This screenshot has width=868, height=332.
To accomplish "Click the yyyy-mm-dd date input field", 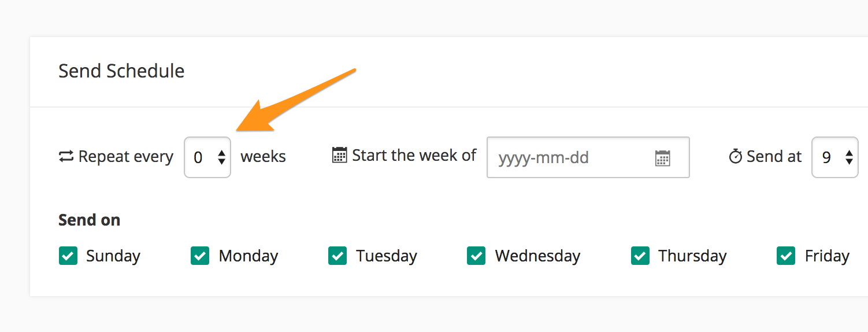I will click(x=572, y=157).
